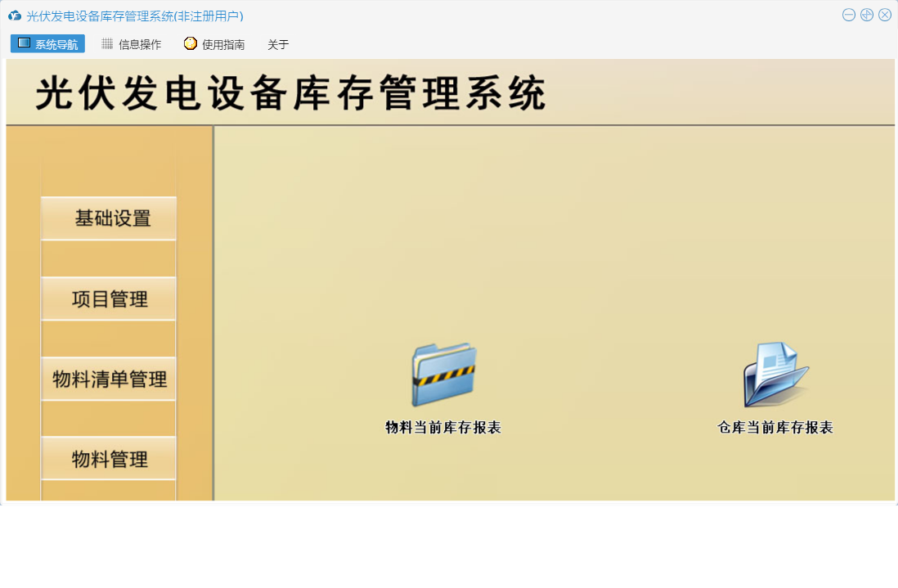Open the 信息操作 menu text
This screenshot has height=588, width=898.
click(140, 45)
